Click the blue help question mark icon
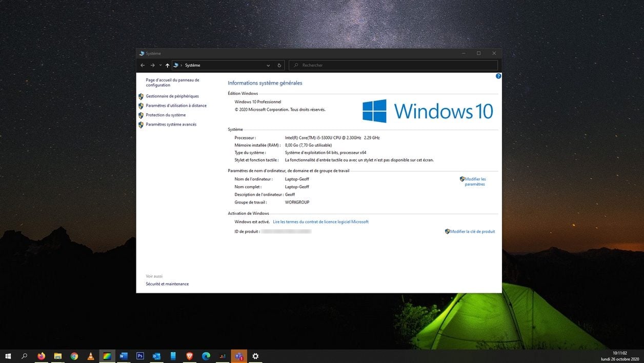The width and height of the screenshot is (644, 363). (498, 76)
